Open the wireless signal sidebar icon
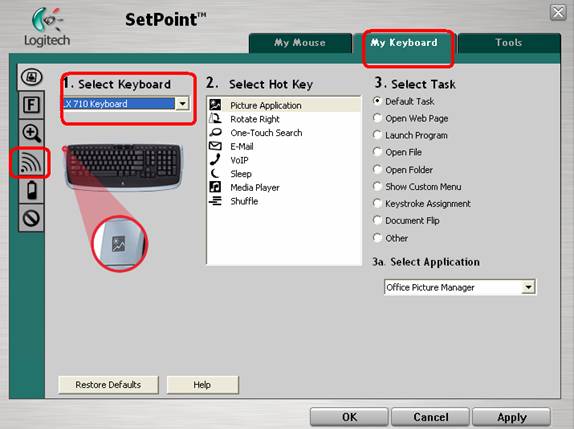The width and height of the screenshot is (574, 429). coord(31,163)
